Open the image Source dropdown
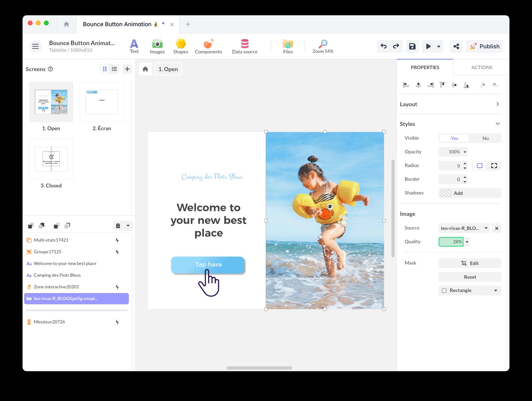532x401 pixels. 486,228
